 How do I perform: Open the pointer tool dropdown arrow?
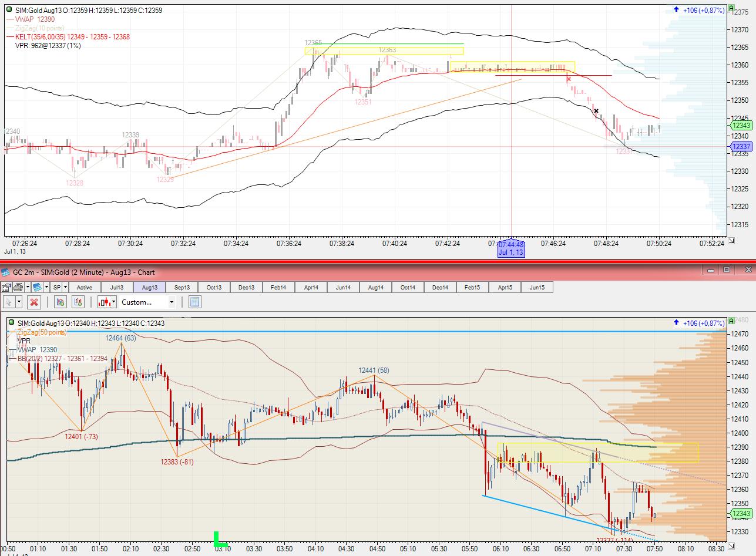click(19, 302)
